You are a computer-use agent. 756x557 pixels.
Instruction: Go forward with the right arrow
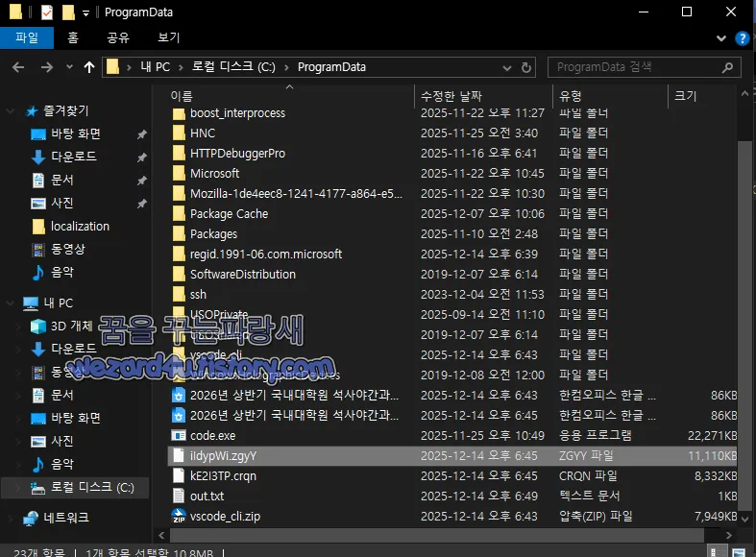[x=47, y=67]
